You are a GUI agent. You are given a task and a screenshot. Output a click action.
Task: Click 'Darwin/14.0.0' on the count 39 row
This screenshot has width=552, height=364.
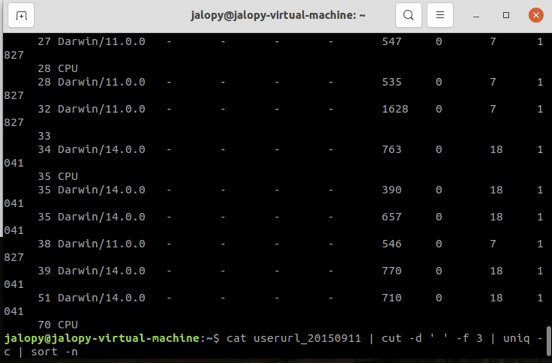tap(101, 271)
